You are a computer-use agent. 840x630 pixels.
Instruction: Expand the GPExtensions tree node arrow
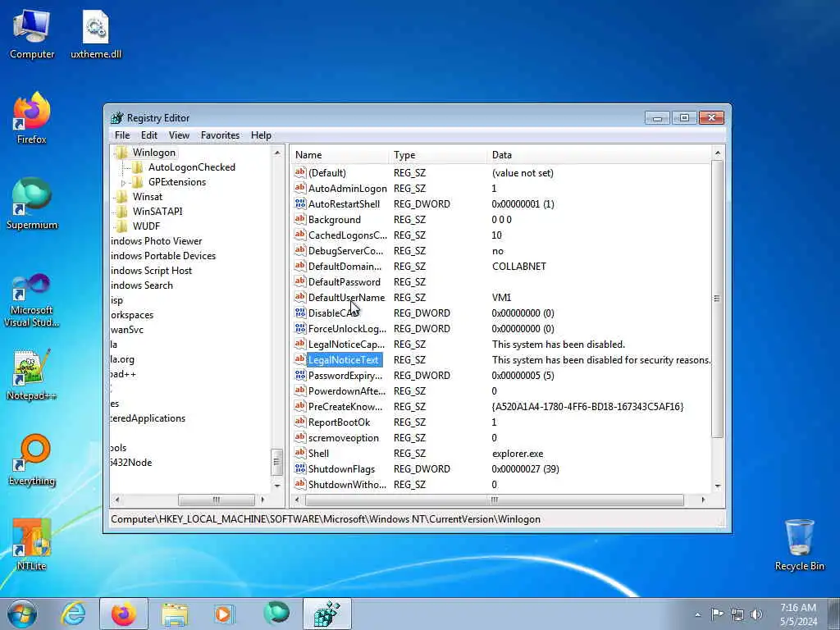click(124, 183)
